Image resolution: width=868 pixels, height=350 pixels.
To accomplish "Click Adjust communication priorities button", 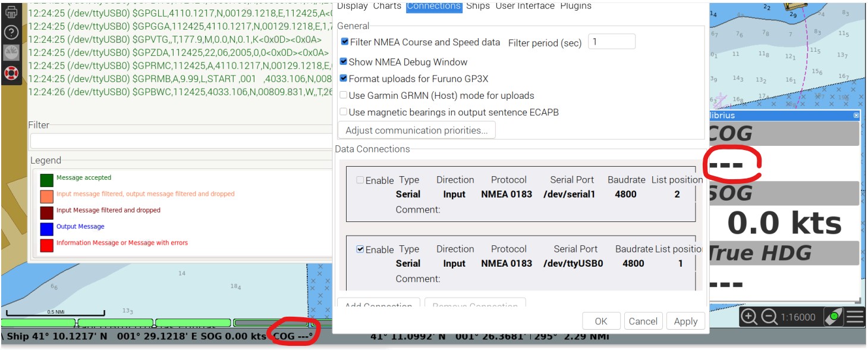I will pos(416,130).
